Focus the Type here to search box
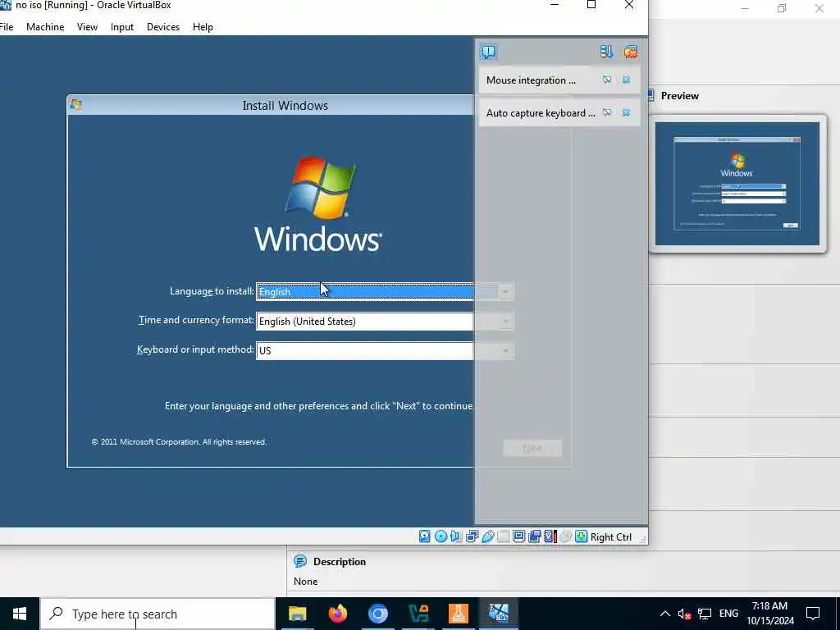The width and height of the screenshot is (840, 630). (157, 614)
